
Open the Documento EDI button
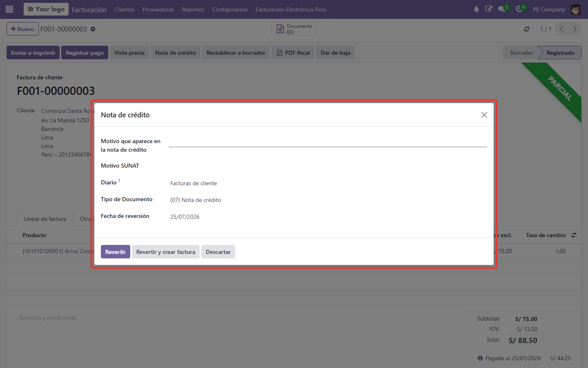[294, 29]
